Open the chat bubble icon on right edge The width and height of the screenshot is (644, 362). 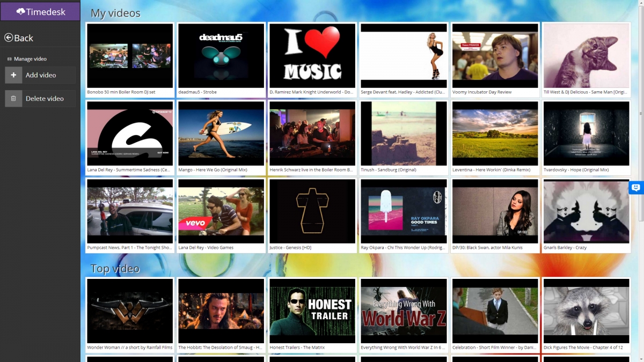click(x=636, y=188)
